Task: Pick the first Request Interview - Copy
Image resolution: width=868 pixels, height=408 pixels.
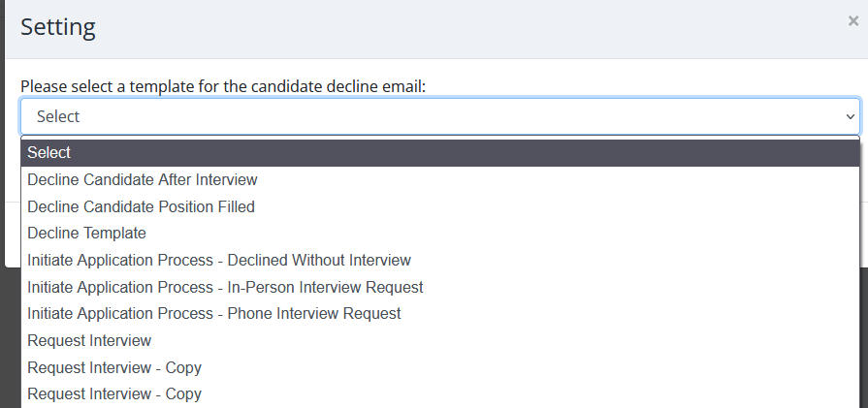Action: (x=114, y=367)
